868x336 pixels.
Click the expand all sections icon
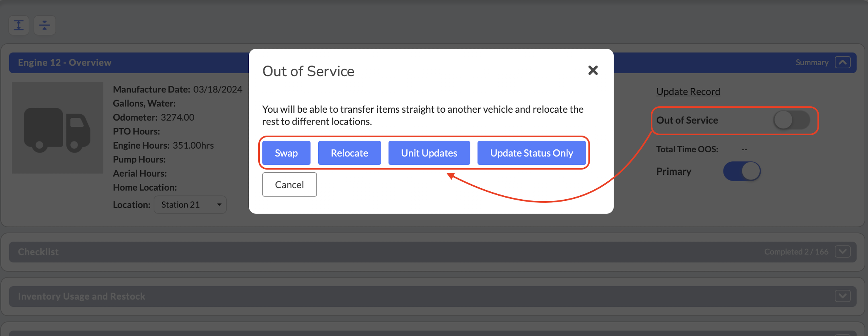coord(19,25)
